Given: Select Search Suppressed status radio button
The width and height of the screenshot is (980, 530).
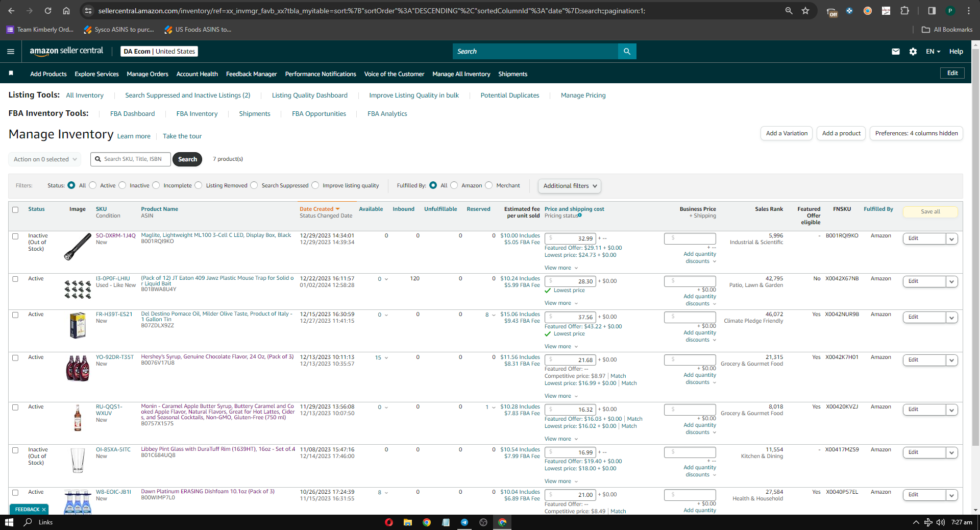Looking at the screenshot, I should (254, 185).
